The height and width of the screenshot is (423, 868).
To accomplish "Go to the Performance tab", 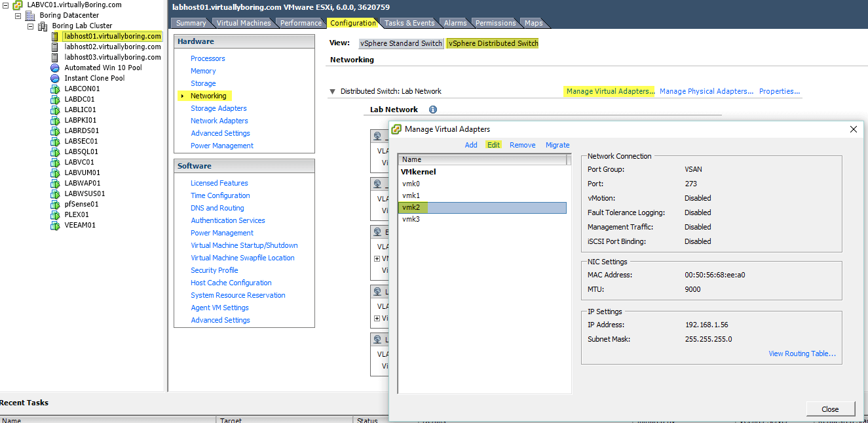I will (301, 23).
